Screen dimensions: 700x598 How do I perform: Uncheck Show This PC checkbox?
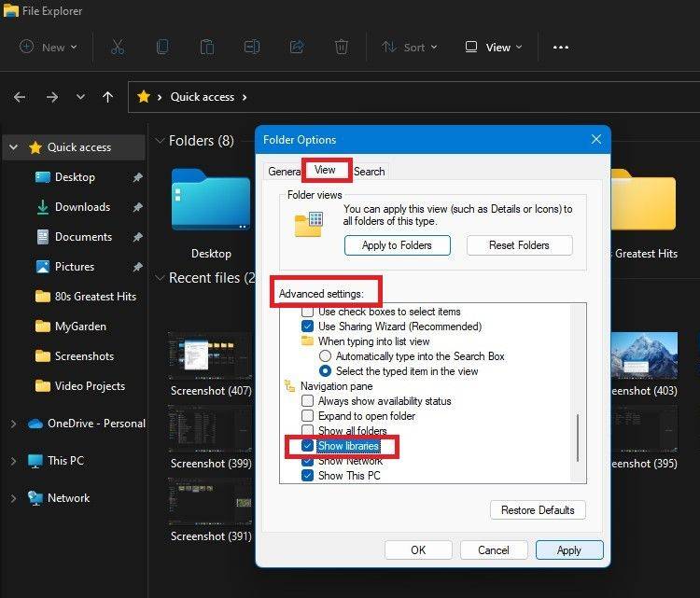(308, 475)
